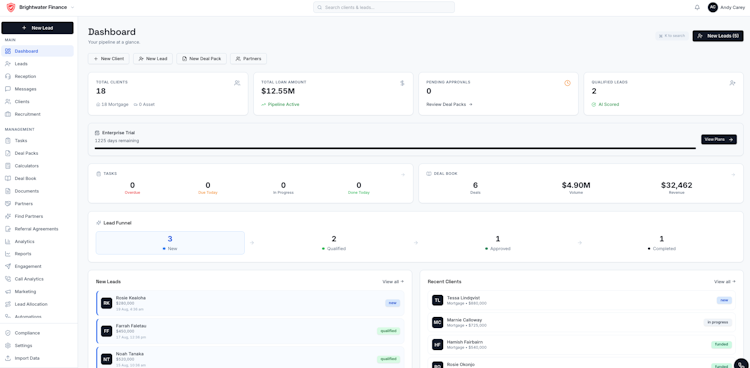The image size is (750, 368).
Task: Open the Deal Book card arrow
Action: coord(733,175)
